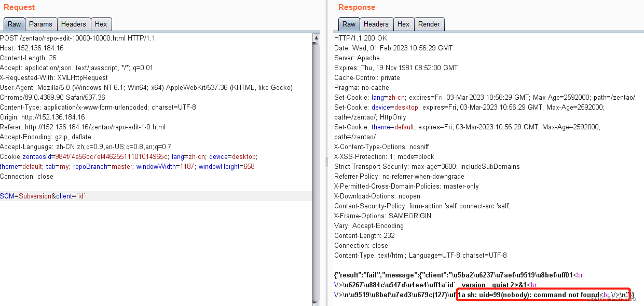The height and width of the screenshot is (306, 644).
Task: Click the Content-Security-Policy header
Action: click(422, 206)
